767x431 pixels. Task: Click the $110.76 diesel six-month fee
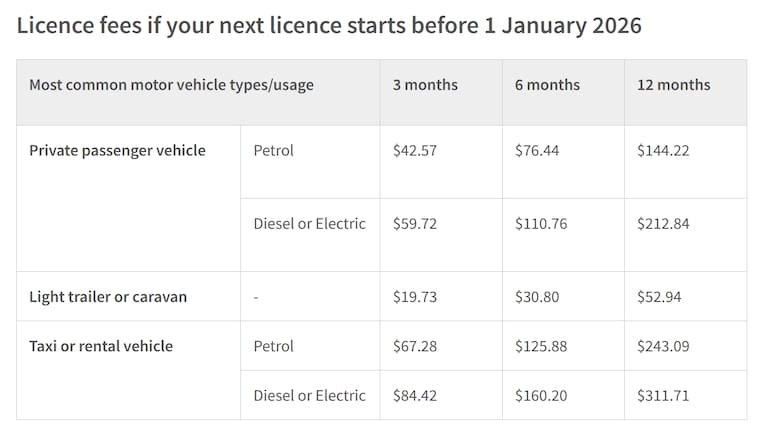(x=540, y=224)
